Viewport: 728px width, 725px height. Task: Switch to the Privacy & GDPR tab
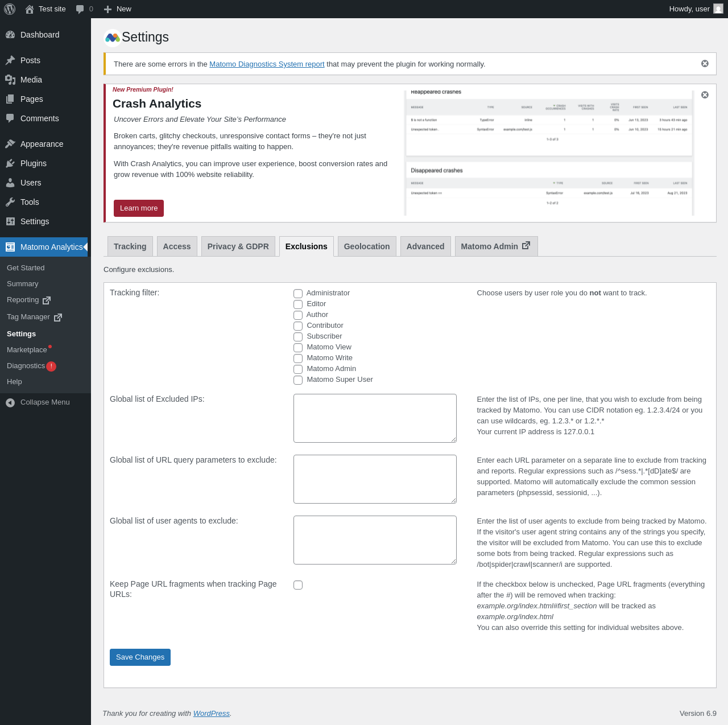[238, 246]
